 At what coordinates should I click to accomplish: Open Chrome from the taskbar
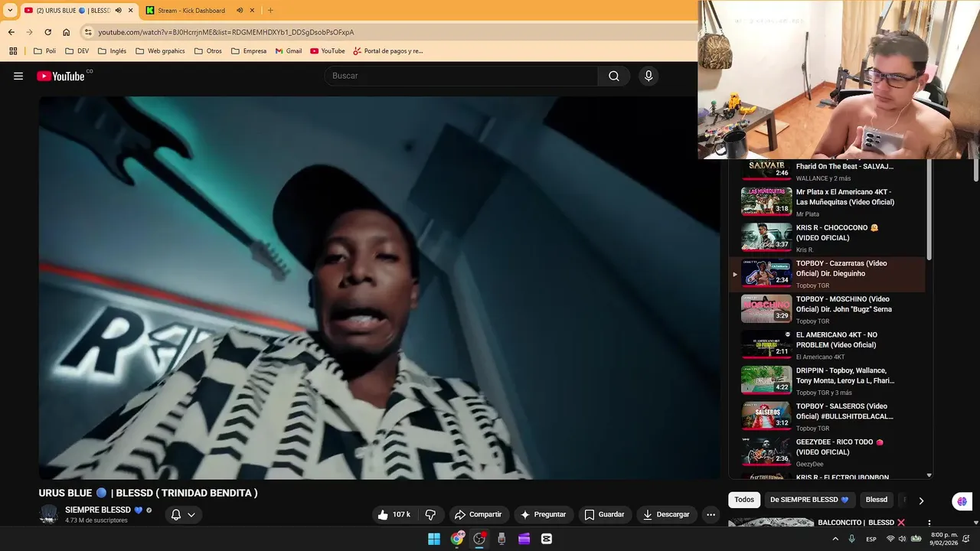pos(457,539)
